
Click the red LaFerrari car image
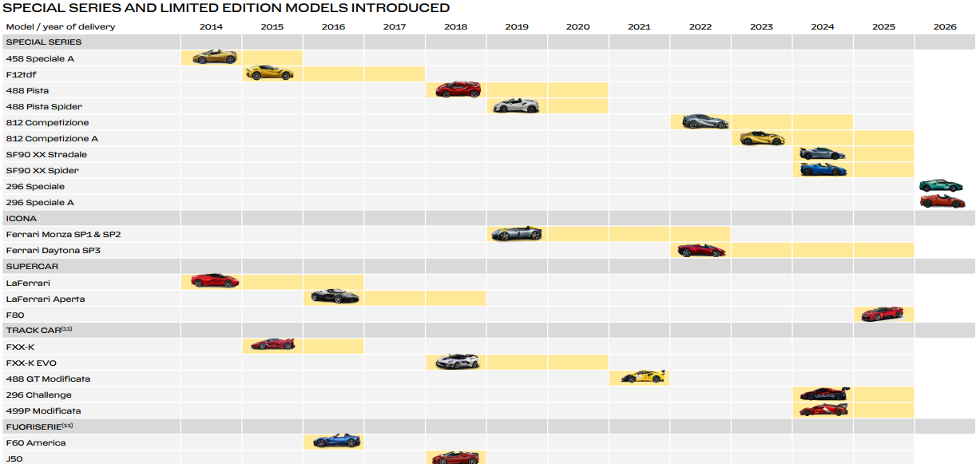click(x=215, y=281)
